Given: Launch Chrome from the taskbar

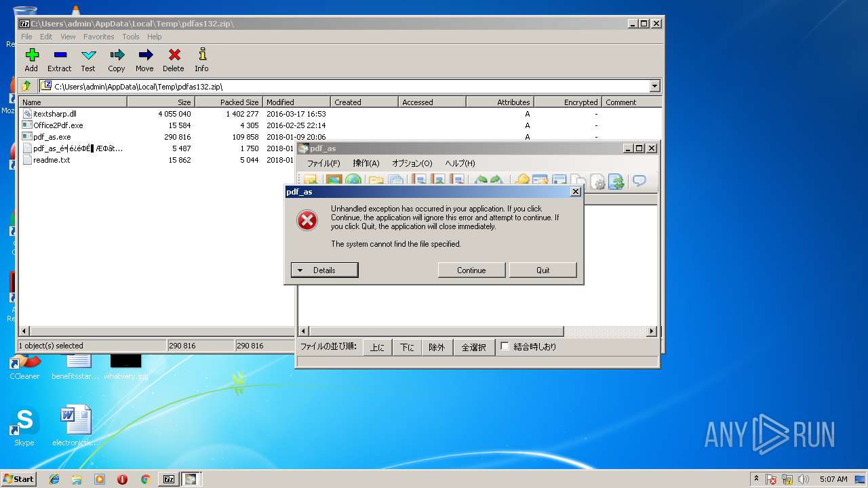Looking at the screenshot, I should (145, 479).
